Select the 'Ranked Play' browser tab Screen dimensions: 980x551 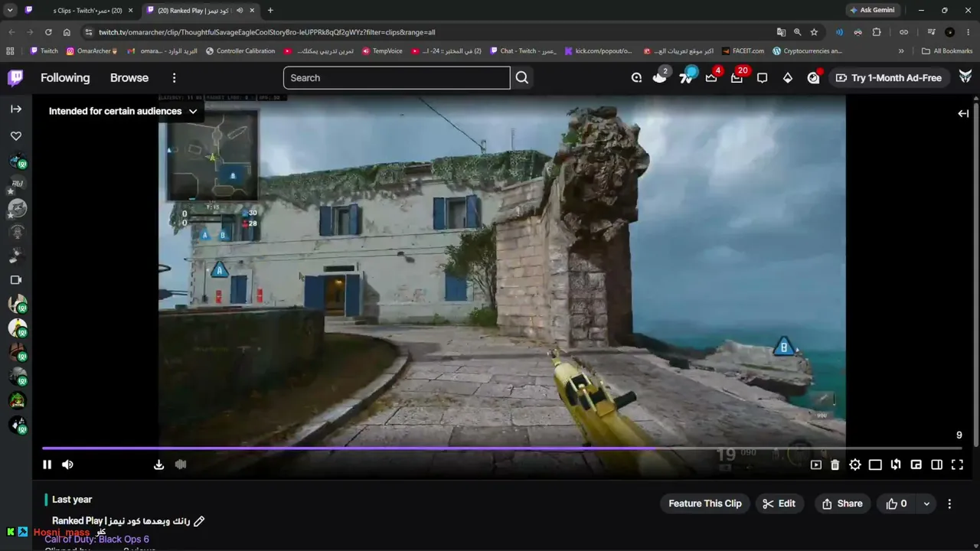pos(201,10)
